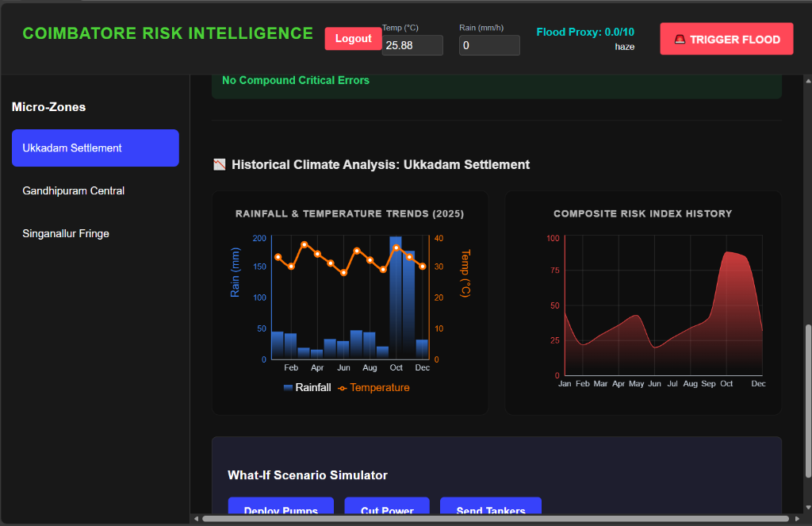
Task: Click the orange Temperature legend marker
Action: 340,388
